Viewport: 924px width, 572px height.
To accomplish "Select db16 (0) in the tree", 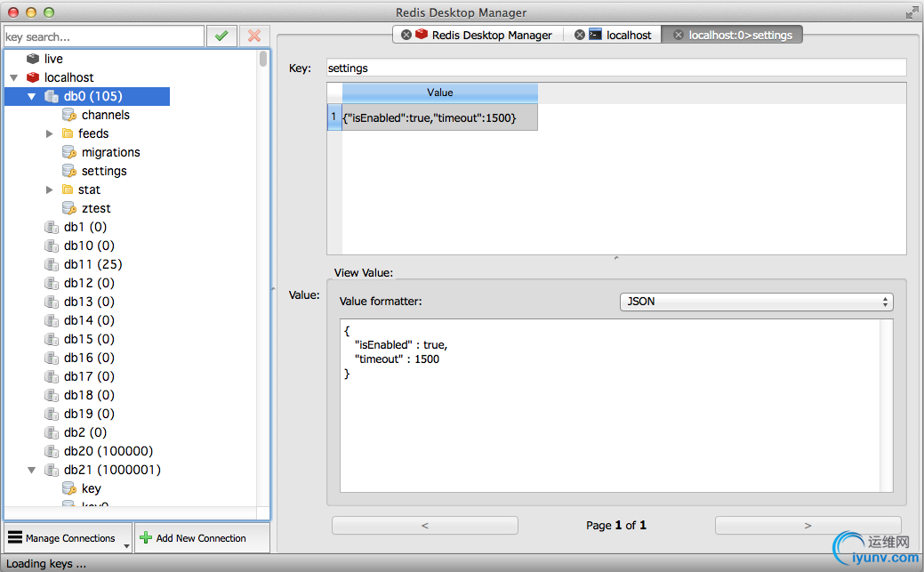I will [89, 358].
